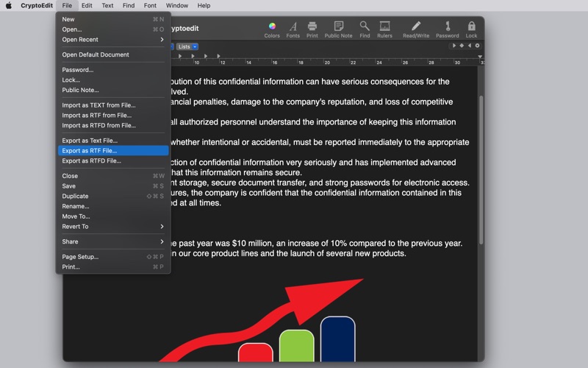Show or hide Rulers from the toolbar

(384, 29)
